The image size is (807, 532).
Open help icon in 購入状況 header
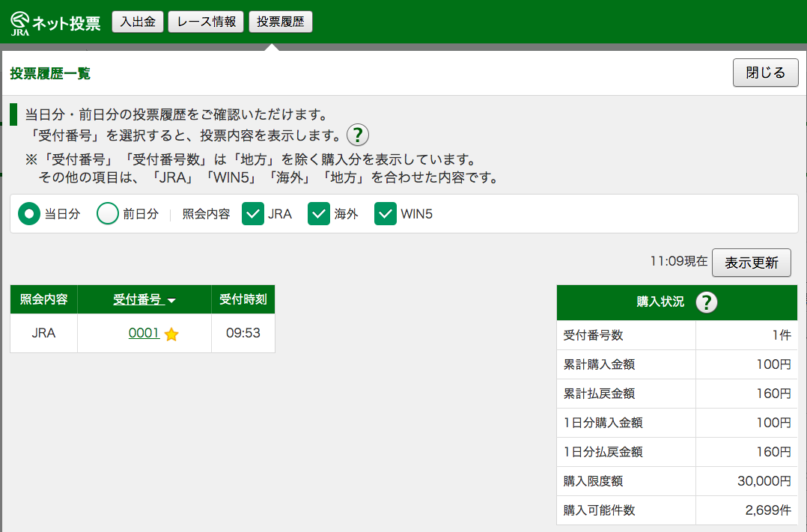(706, 302)
